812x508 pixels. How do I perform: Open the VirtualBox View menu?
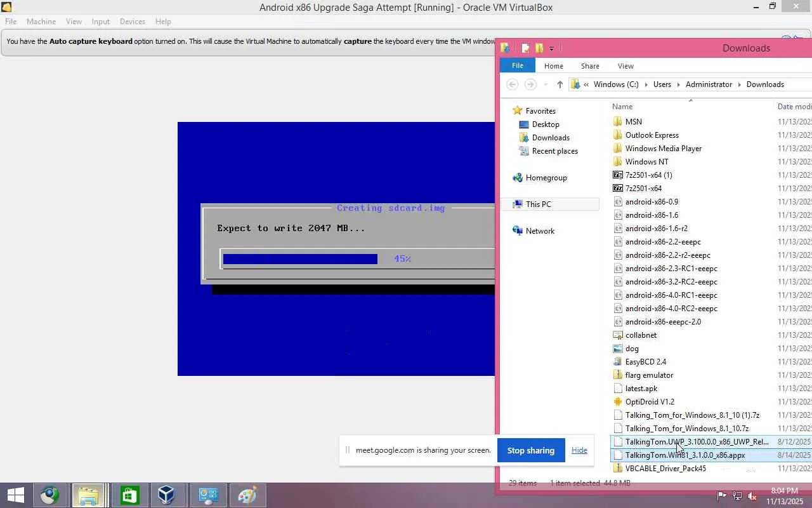(x=74, y=22)
